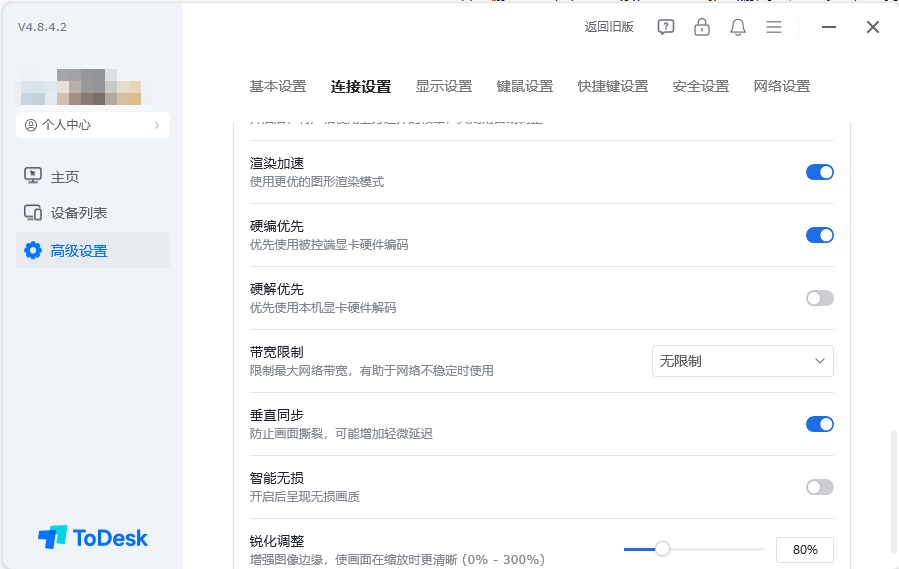Click the 主页 monitor icon in sidebar
The height and width of the screenshot is (569, 899).
click(33, 177)
